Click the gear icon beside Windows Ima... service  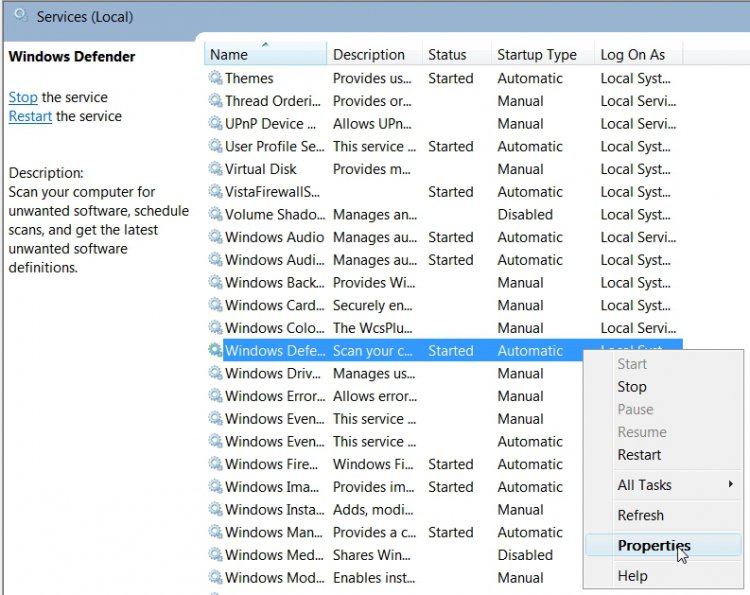click(215, 486)
